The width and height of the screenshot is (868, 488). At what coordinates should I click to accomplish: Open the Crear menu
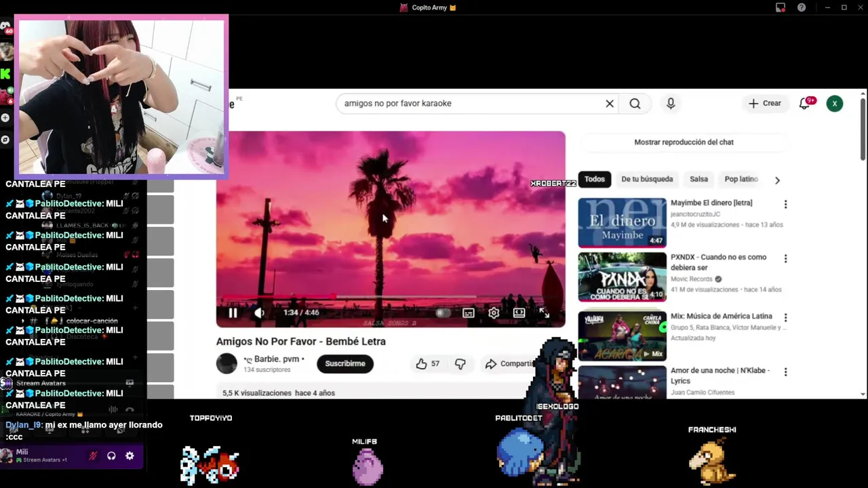point(765,104)
